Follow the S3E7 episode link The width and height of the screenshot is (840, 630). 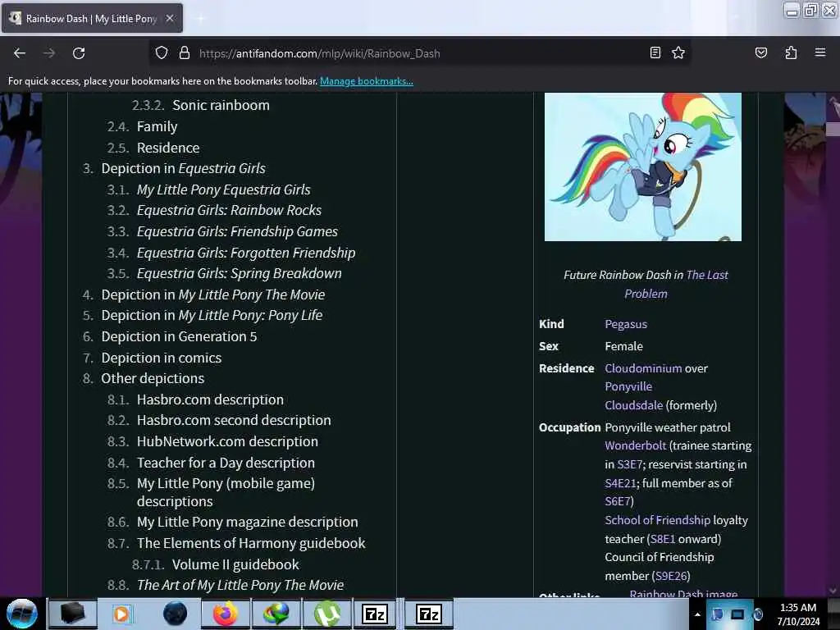pyautogui.click(x=629, y=464)
